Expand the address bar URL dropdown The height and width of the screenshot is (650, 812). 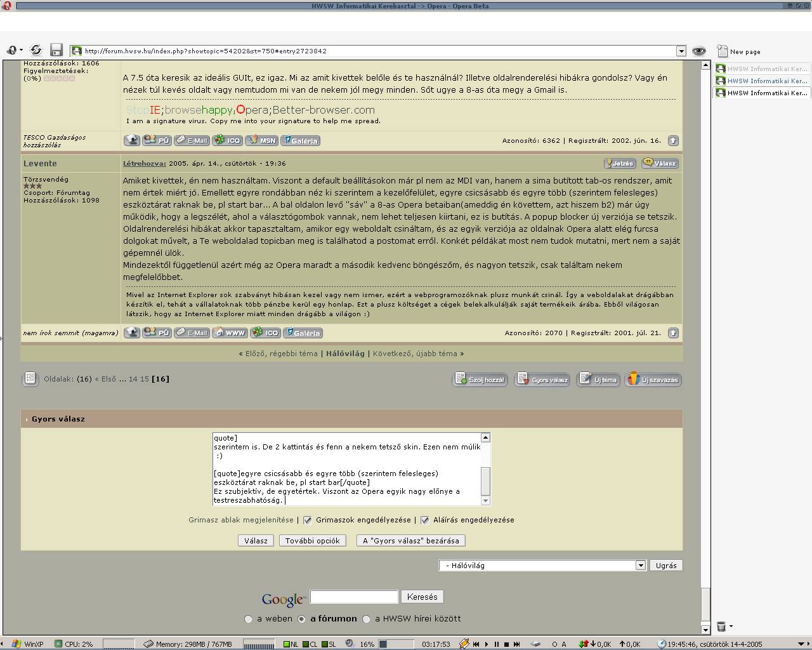681,51
